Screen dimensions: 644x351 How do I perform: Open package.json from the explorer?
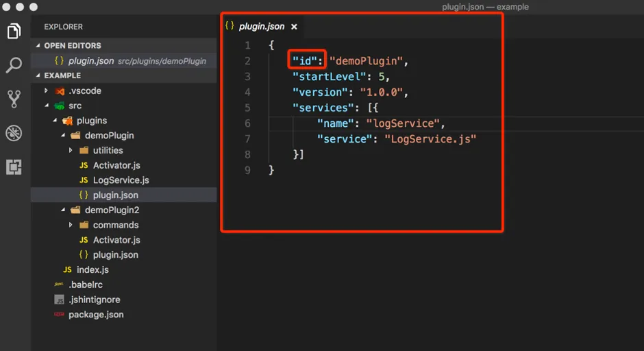pos(96,315)
